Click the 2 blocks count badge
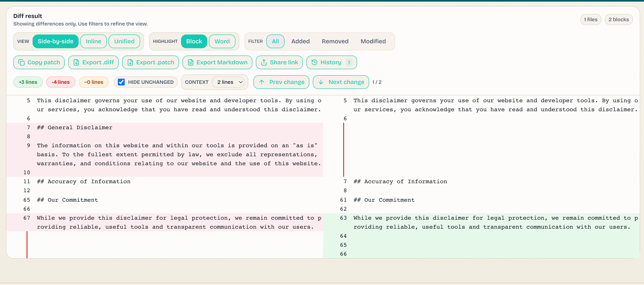 [x=619, y=19]
